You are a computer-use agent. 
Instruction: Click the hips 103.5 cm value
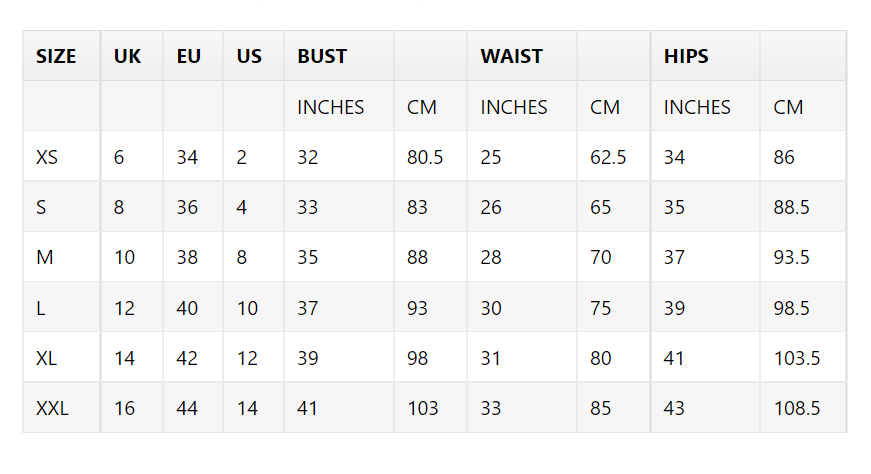[x=797, y=358]
